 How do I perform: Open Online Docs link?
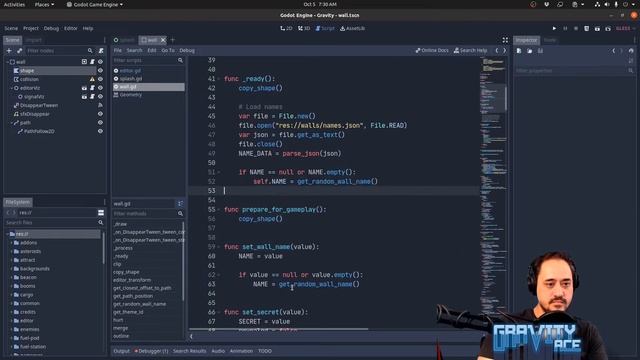(432, 51)
